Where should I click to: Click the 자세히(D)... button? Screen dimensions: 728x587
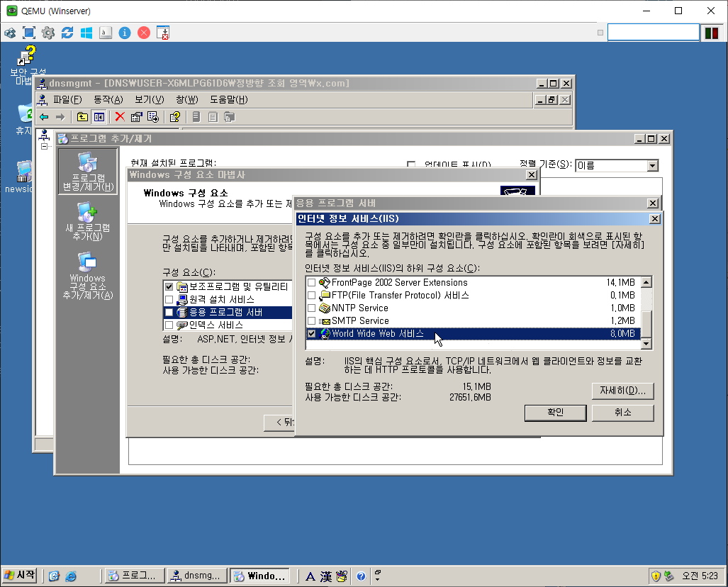click(x=622, y=391)
